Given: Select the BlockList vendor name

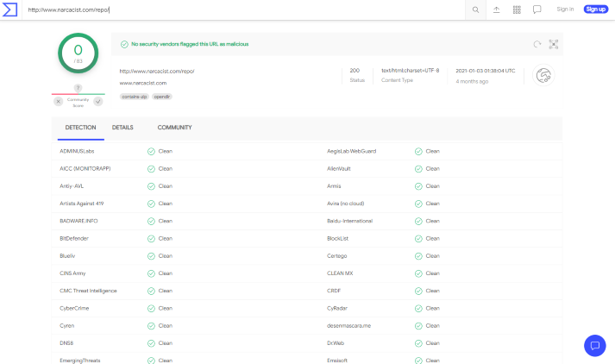Looking at the screenshot, I should click(338, 238).
